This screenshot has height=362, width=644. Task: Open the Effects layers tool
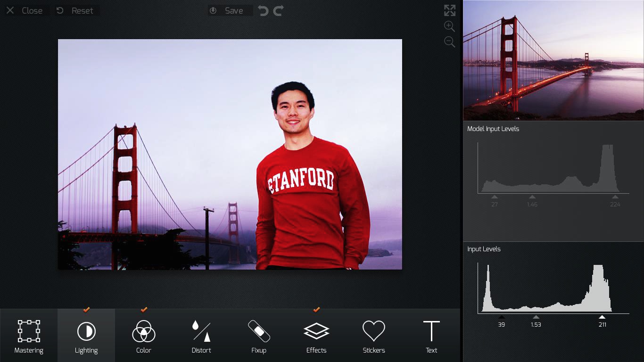(x=316, y=336)
